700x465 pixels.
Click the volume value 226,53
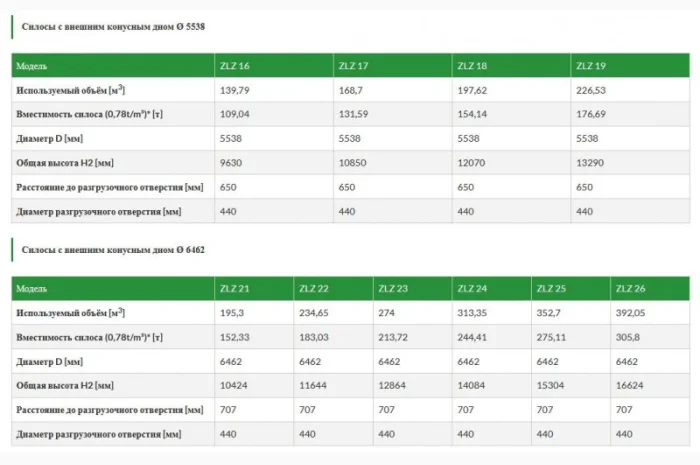click(x=593, y=90)
